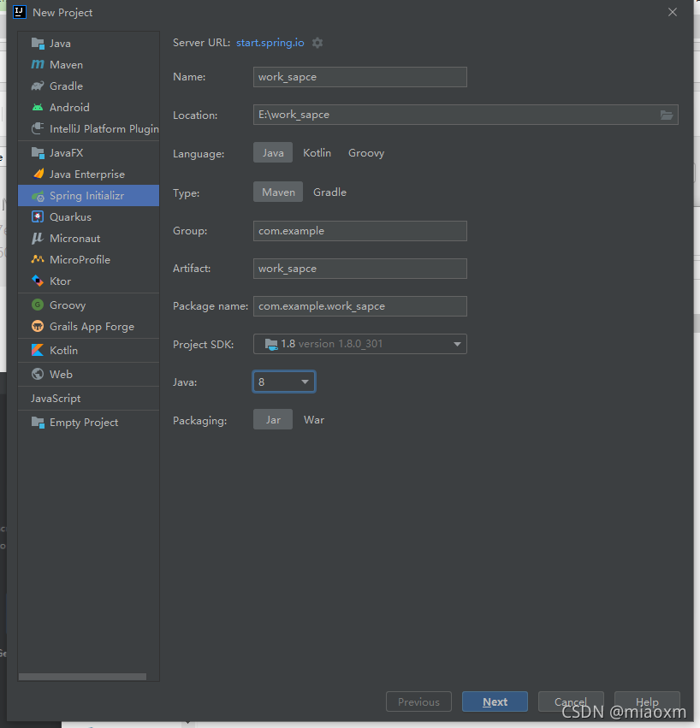
Task: Click the Cancel button
Action: click(571, 701)
